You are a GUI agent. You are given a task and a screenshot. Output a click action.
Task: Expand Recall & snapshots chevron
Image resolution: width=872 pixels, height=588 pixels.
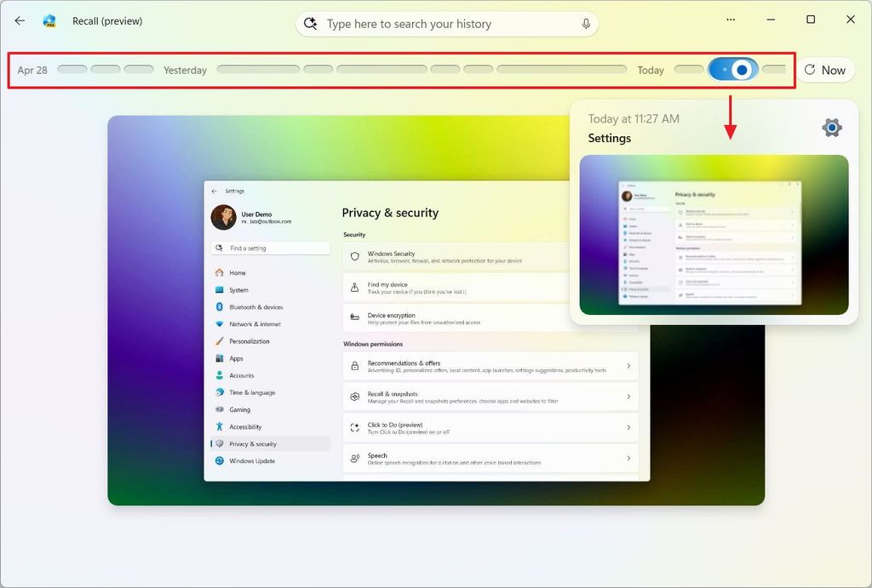628,397
